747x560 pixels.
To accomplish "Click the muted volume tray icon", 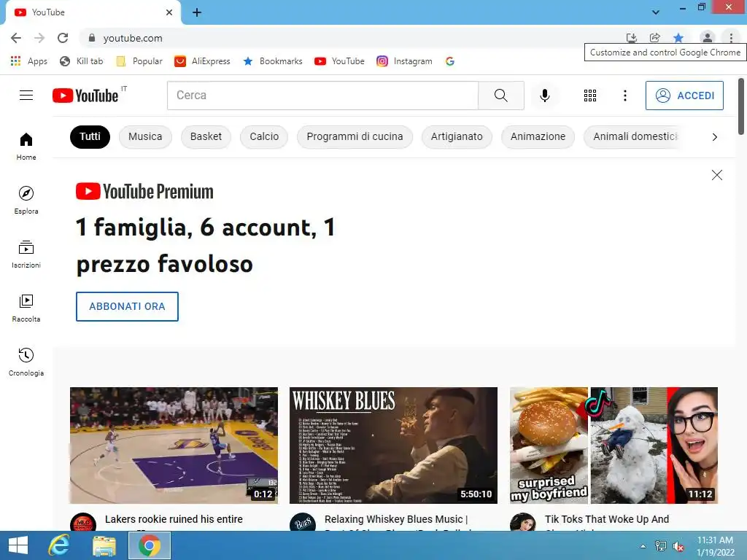I will coord(678,546).
